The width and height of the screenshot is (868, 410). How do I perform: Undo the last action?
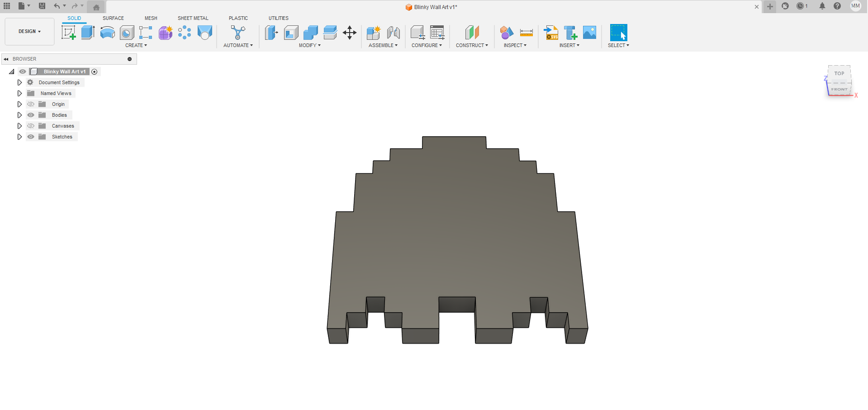(x=57, y=6)
